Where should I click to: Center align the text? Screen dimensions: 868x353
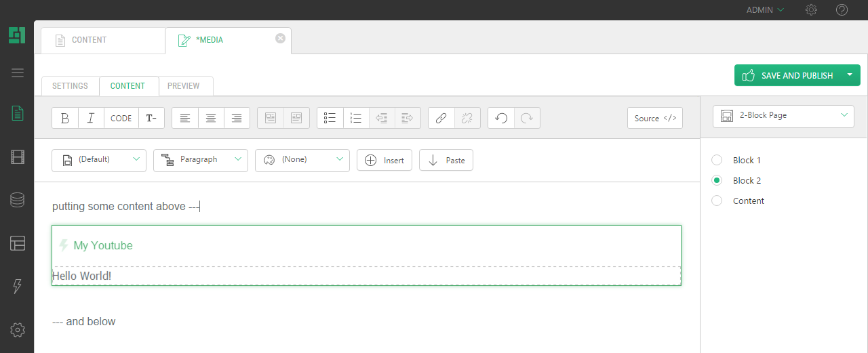[211, 118]
